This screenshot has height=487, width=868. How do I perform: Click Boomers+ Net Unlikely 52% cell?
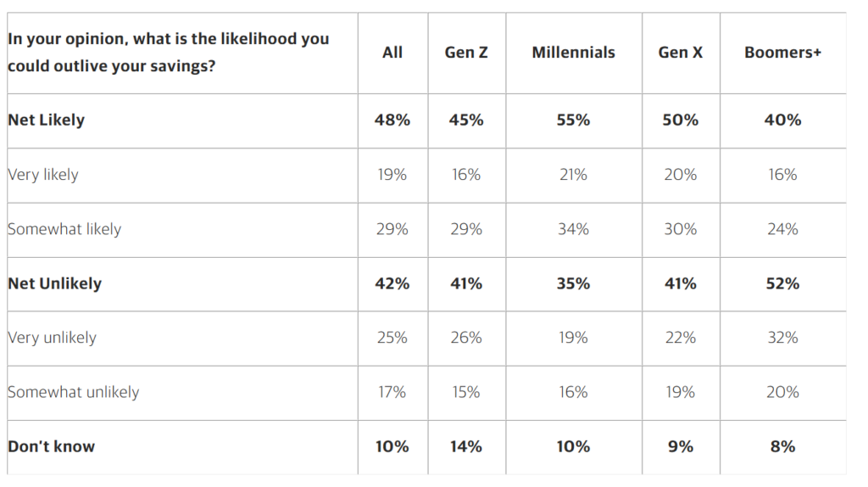782,283
